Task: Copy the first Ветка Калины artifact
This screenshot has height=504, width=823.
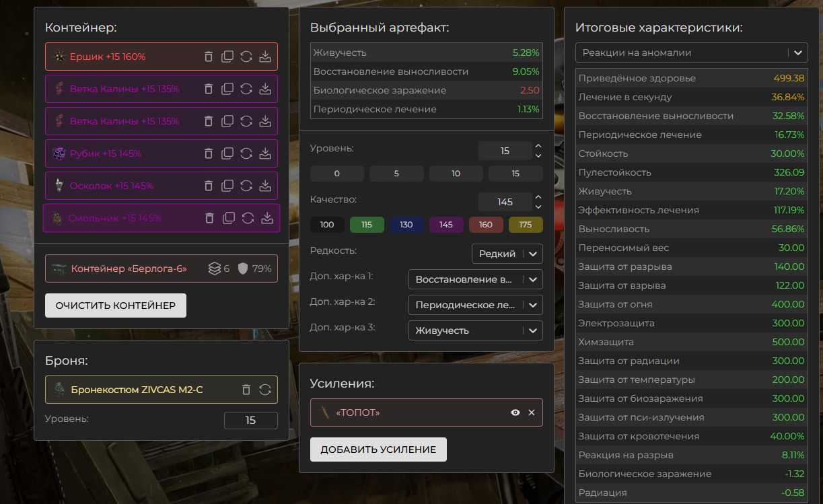Action: point(227,89)
